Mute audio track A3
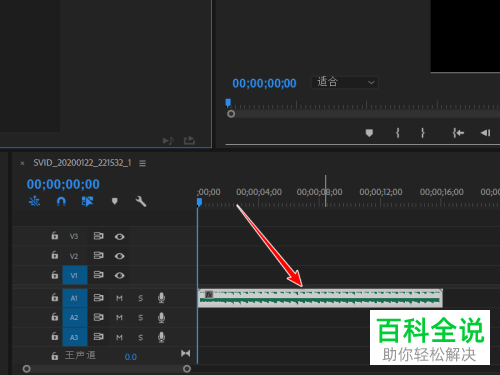500x375 pixels. click(x=119, y=337)
